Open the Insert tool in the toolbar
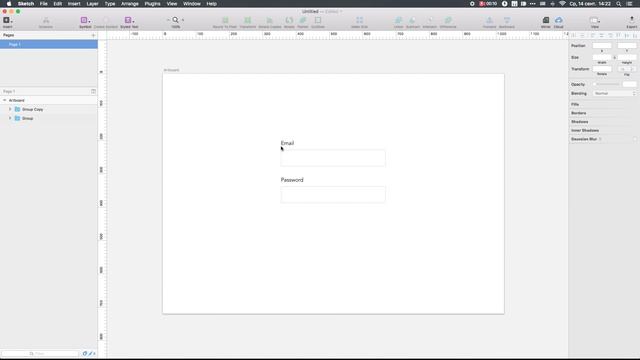This screenshot has height=360, width=640. [x=6, y=20]
